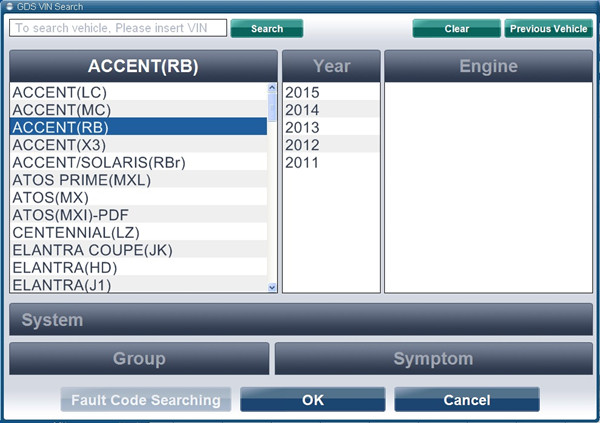Click the model list scroll up arrow
The image size is (600, 423).
click(272, 88)
